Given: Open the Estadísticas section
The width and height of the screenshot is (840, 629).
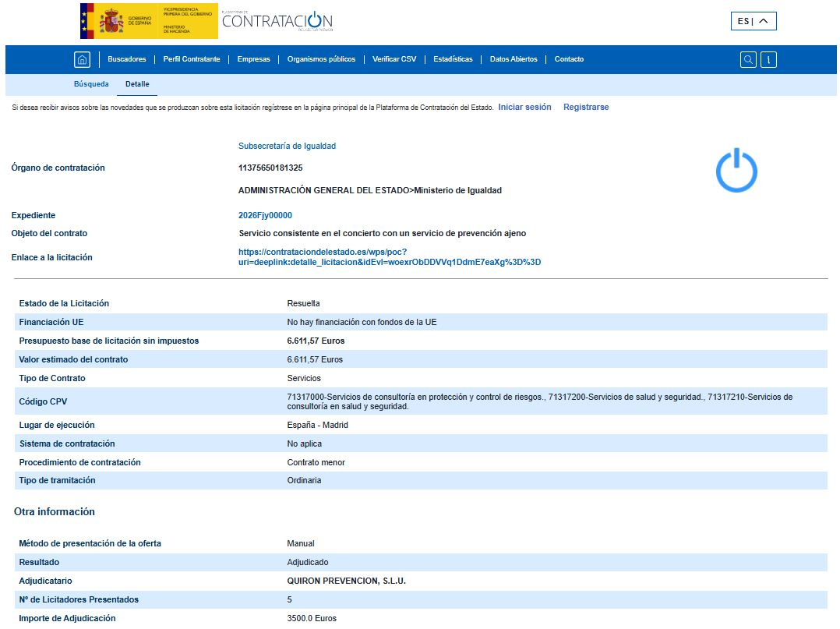Looking at the screenshot, I should [454, 59].
